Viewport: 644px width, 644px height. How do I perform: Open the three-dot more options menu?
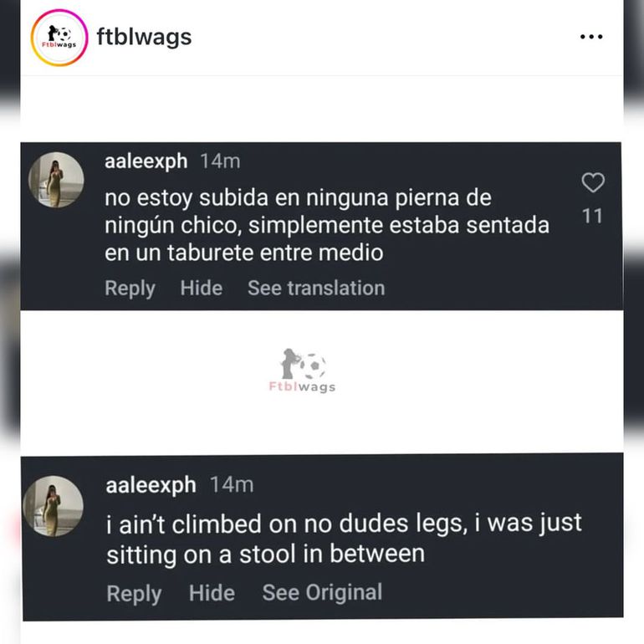pos(591,38)
